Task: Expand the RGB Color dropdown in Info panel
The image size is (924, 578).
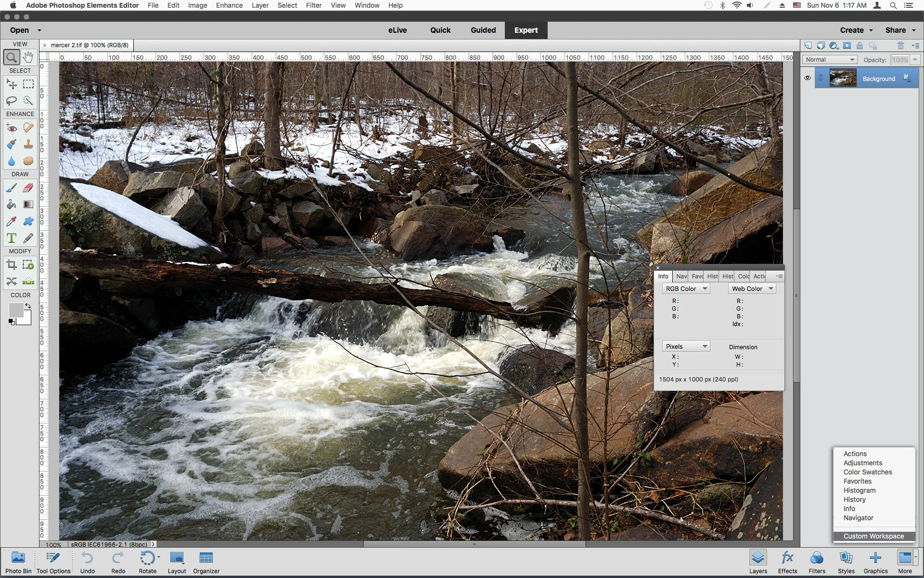Action: [x=686, y=289]
